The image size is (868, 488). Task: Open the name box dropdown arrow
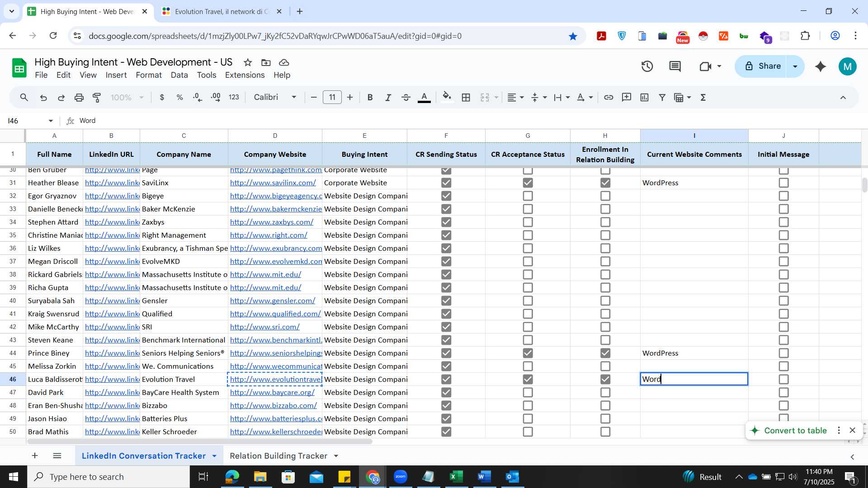coord(51,121)
